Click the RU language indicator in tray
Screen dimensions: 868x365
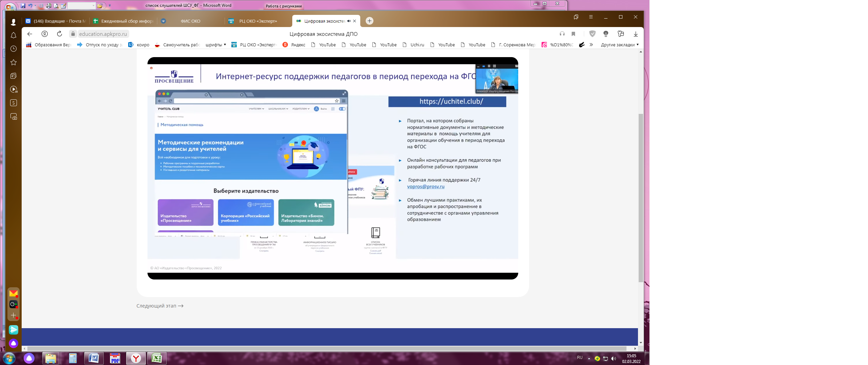580,358
